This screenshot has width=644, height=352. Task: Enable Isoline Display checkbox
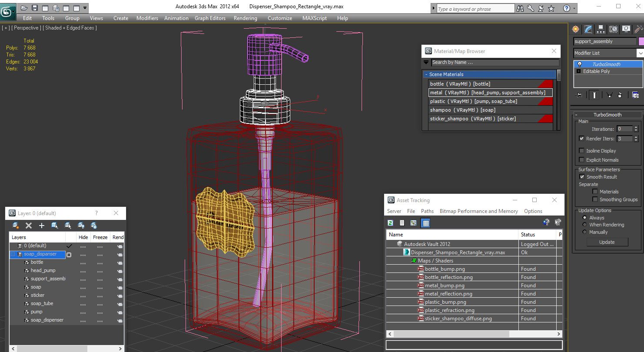[581, 151]
